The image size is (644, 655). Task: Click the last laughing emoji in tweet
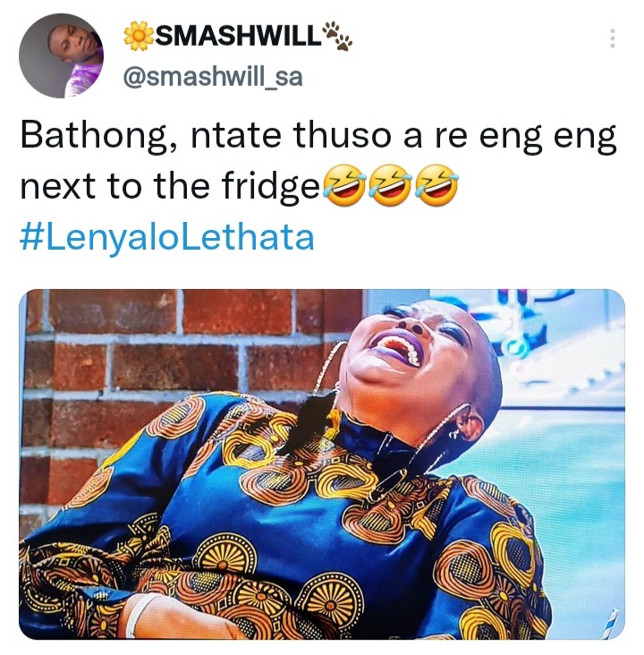click(436, 185)
